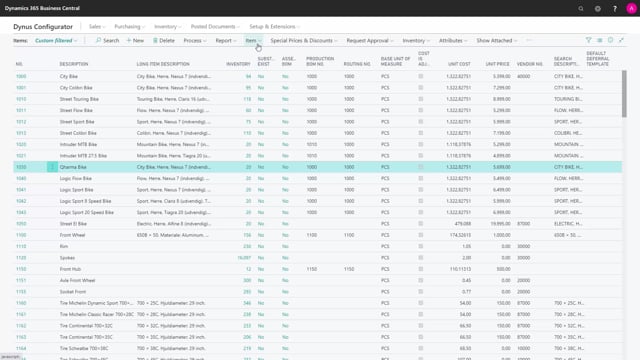The image size is (640, 360).
Task: Expand the Process action menu
Action: pos(195,40)
